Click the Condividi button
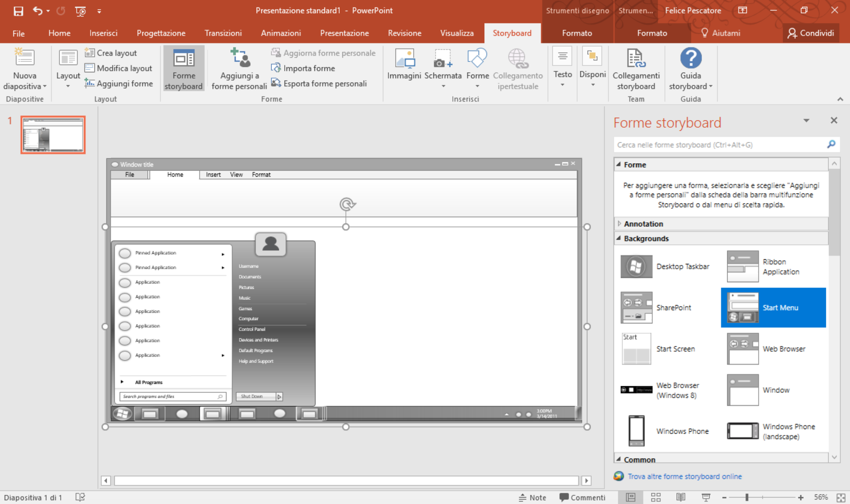Screen dimensions: 850x504 coord(811,33)
